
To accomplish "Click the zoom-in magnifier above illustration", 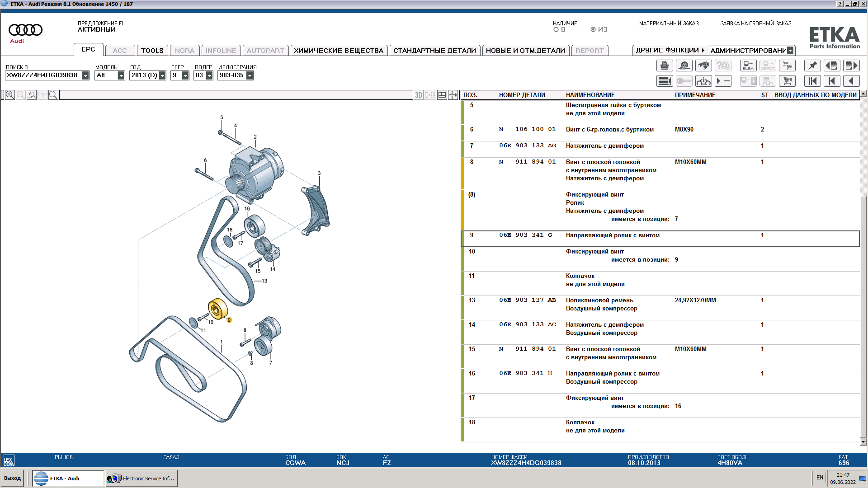I will [10, 95].
